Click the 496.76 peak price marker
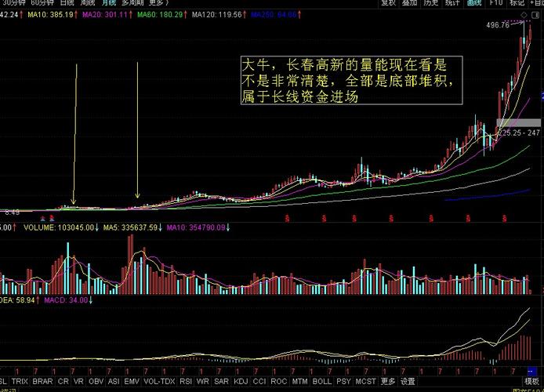The image size is (544, 392). 498,25
